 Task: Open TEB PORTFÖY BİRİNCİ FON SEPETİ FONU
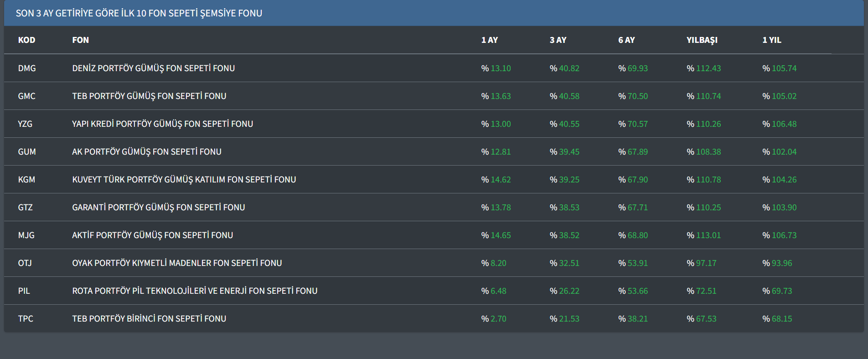pos(149,319)
